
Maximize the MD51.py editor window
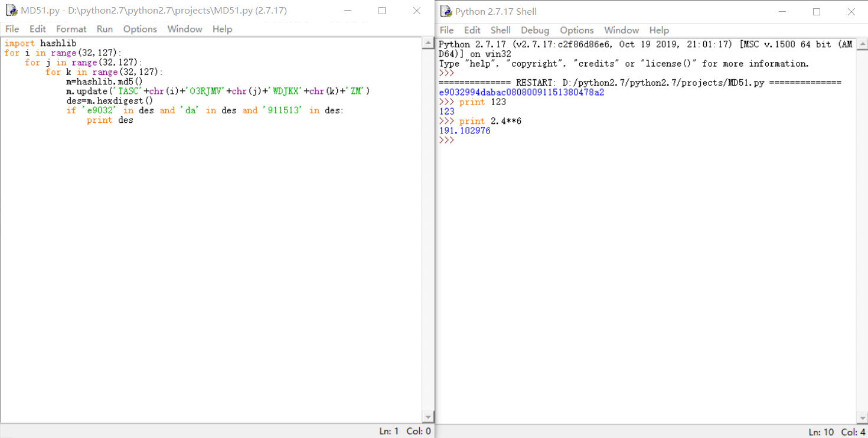tap(382, 11)
